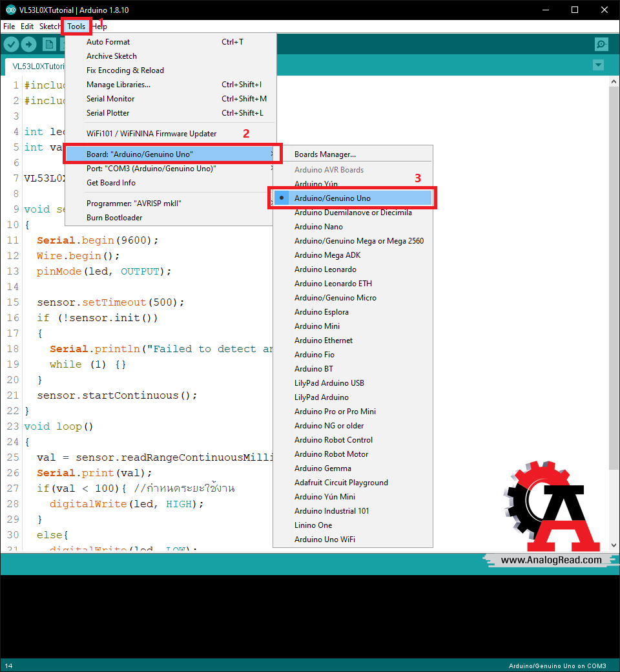The width and height of the screenshot is (620, 672).
Task: Select Arduino Leonardo board
Action: pyautogui.click(x=353, y=269)
